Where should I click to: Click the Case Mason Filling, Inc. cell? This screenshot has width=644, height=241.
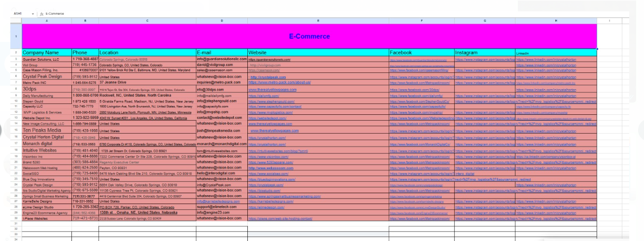[x=47, y=70]
